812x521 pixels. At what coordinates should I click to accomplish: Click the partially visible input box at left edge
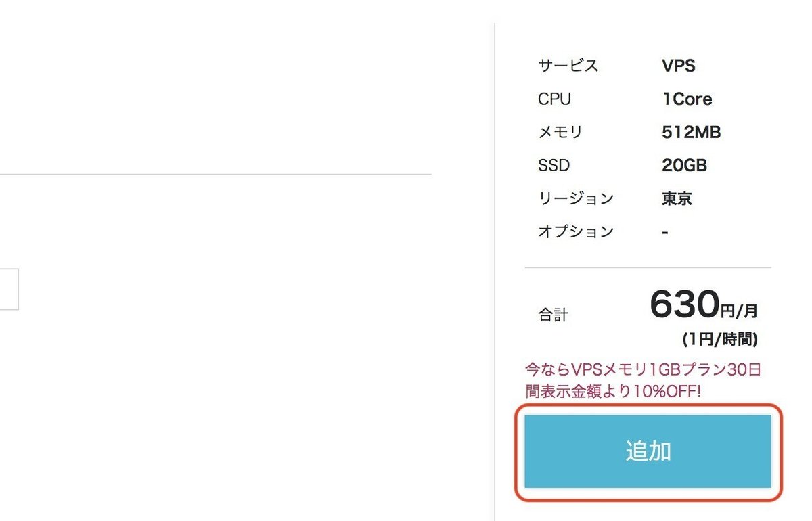8,290
